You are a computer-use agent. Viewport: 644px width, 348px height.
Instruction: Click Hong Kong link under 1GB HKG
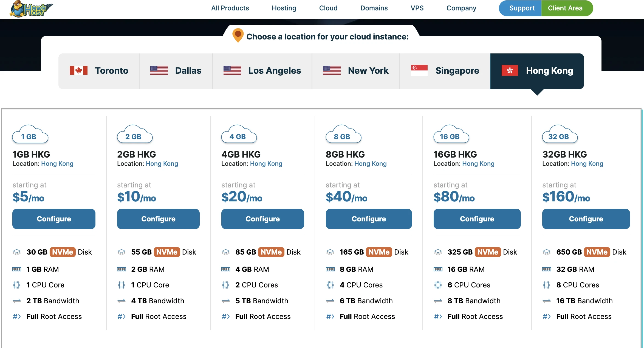click(57, 164)
